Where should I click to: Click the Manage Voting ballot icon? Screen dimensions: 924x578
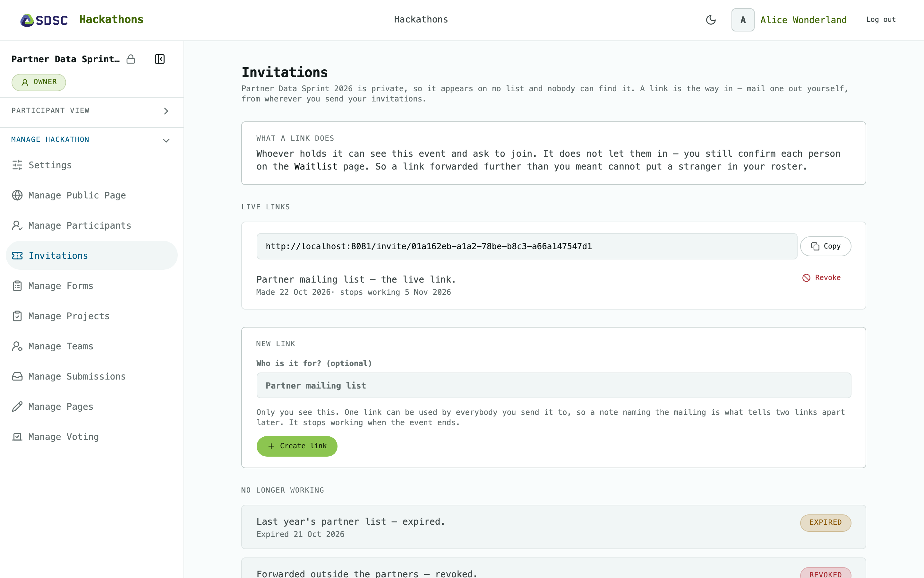point(17,437)
